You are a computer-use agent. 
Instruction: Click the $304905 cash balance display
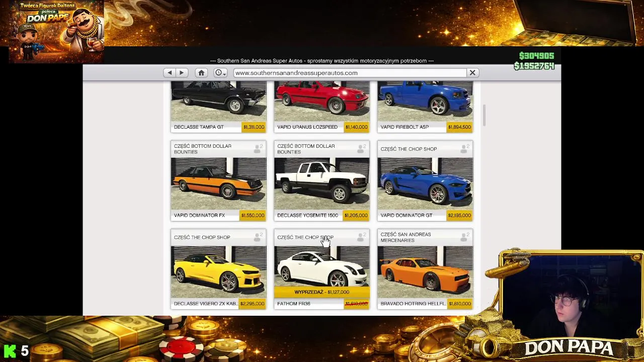(536, 56)
